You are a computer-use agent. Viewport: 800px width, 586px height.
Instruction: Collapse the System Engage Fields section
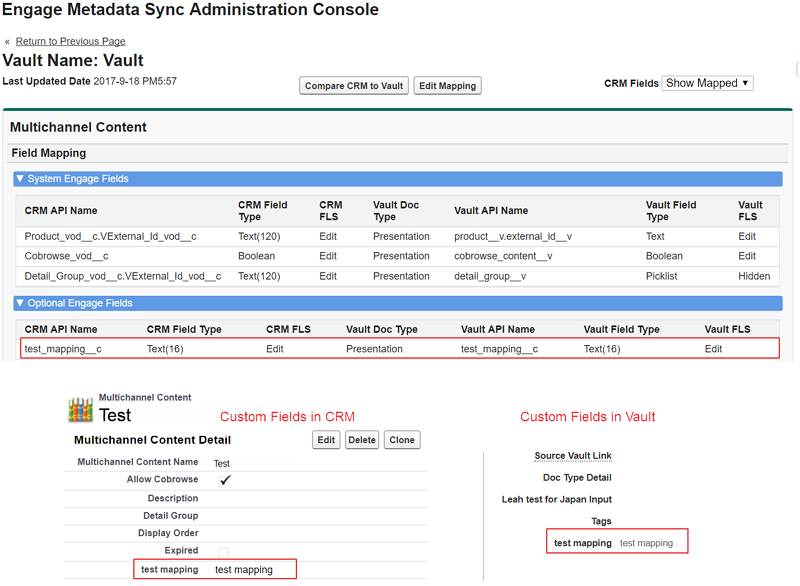point(20,179)
